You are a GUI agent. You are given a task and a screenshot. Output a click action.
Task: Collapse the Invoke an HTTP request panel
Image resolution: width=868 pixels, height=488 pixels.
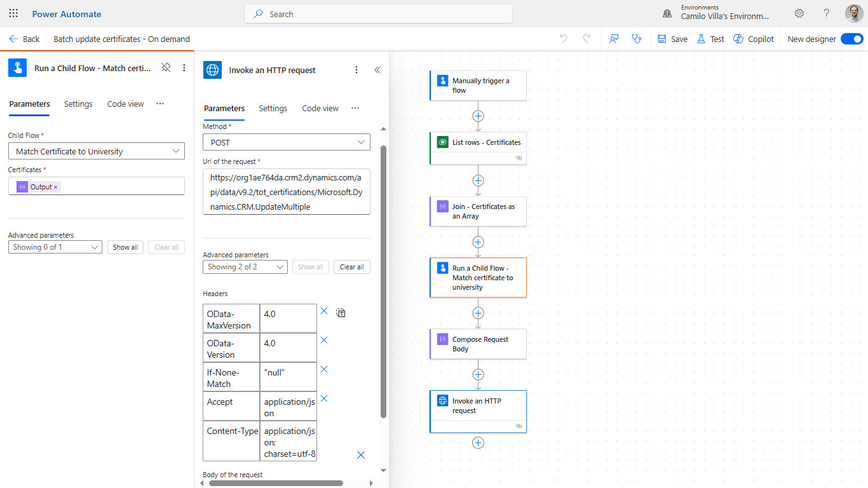(x=377, y=70)
